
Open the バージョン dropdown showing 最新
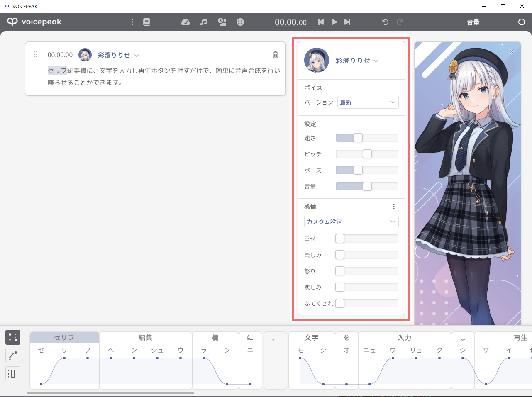click(x=368, y=102)
